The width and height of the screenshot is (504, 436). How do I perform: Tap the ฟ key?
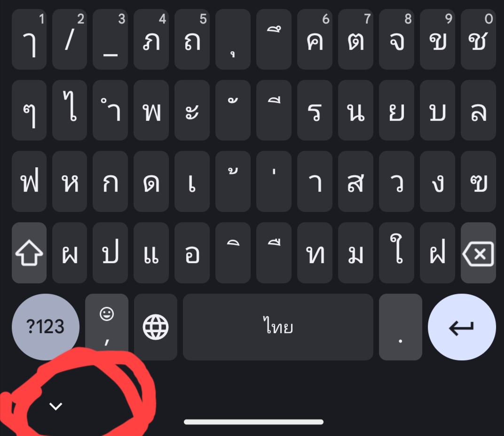click(x=29, y=181)
